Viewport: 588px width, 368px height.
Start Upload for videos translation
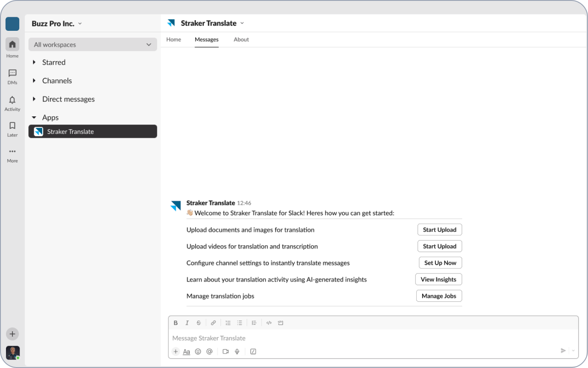pos(439,246)
